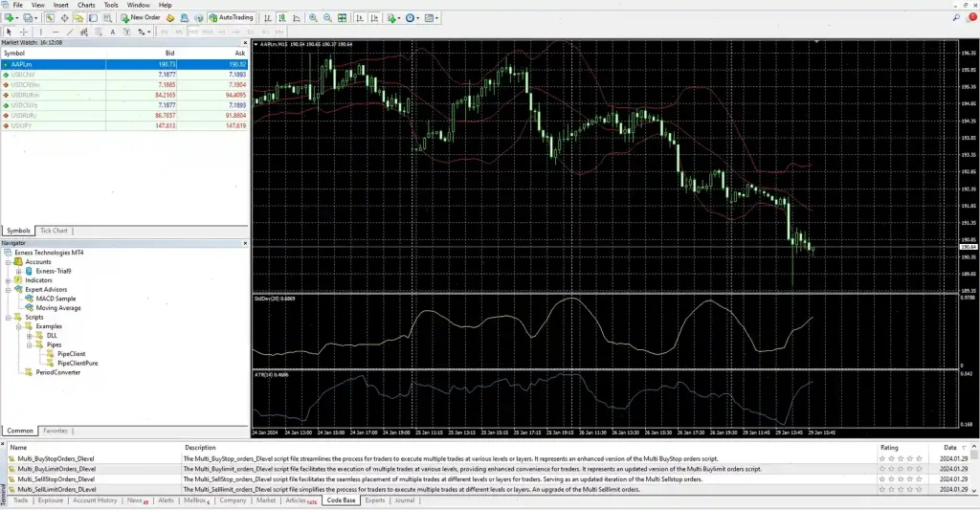This screenshot has width=980, height=510.
Task: Expand the Indicators node
Action: [x=8, y=280]
